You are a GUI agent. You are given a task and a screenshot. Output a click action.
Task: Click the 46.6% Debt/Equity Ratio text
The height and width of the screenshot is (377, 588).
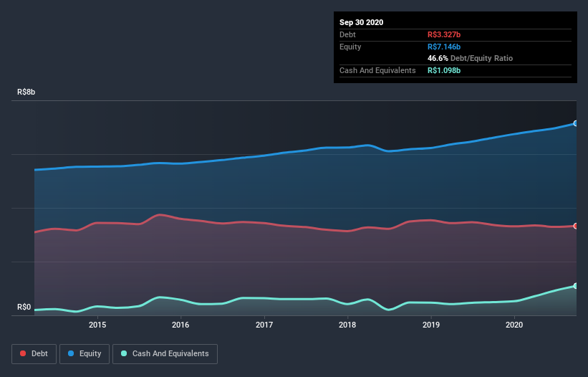point(471,58)
